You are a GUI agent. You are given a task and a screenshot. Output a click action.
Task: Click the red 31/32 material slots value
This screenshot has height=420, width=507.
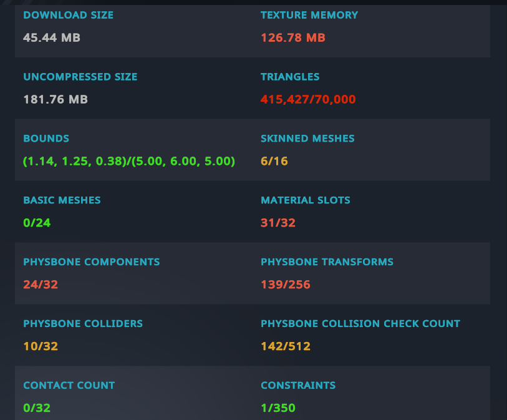click(x=278, y=223)
